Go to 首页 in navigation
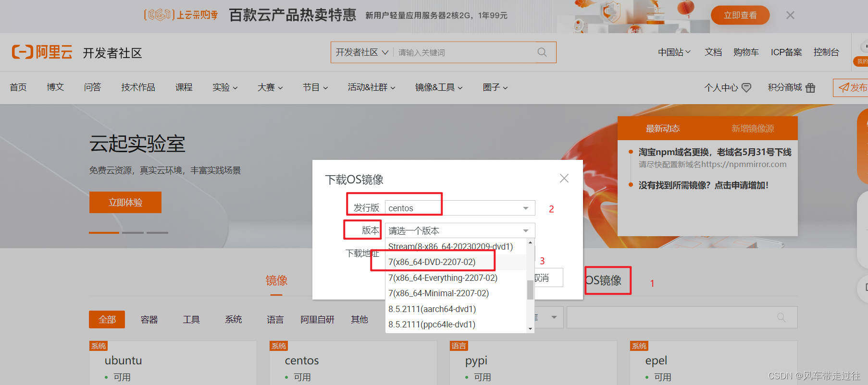 click(x=18, y=87)
